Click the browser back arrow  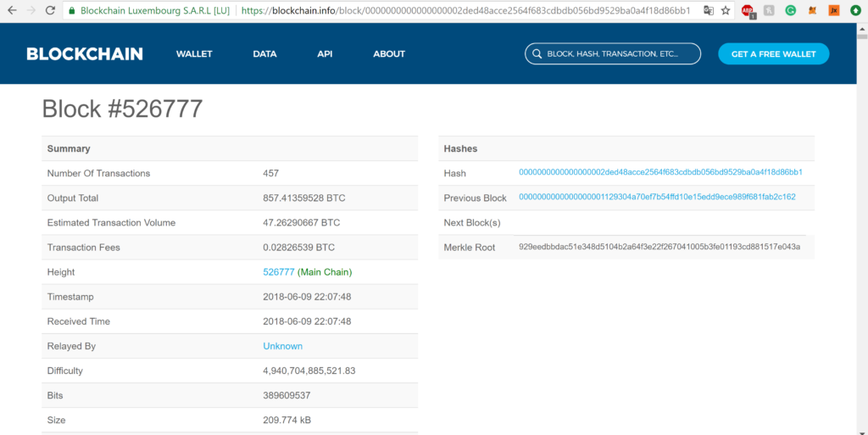[12, 11]
